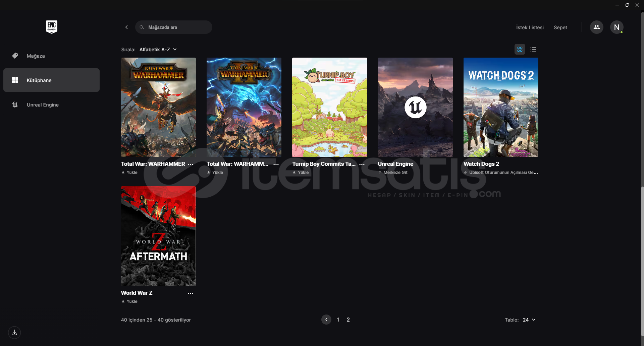Click the '40 içinden 25 - 40 gösteriliyor' text
644x346 pixels.
point(156,320)
